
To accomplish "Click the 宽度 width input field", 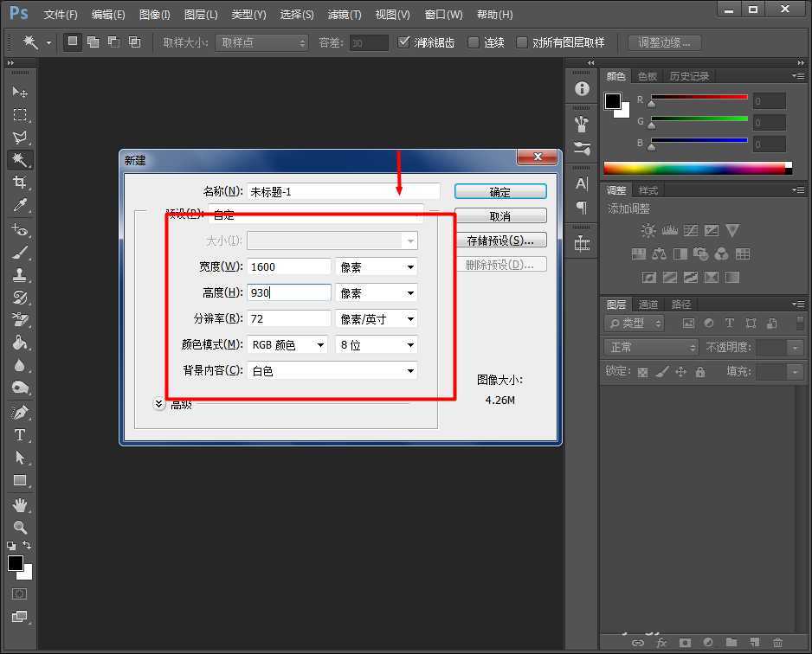I will tap(288, 266).
